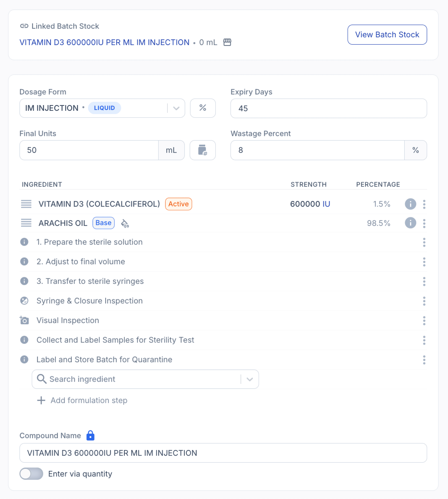The height and width of the screenshot is (499, 448).
Task: Open options for Label and Store Batch step
Action: (x=424, y=360)
